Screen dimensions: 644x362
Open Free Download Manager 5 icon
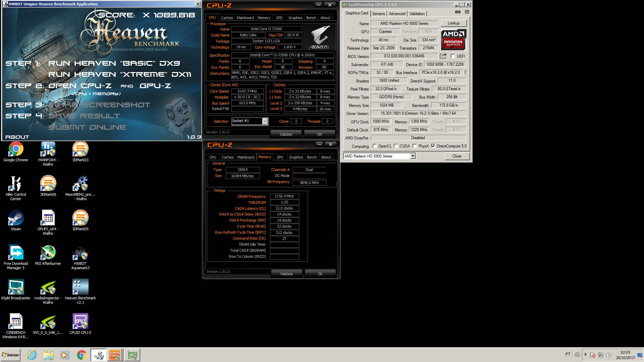click(x=16, y=257)
